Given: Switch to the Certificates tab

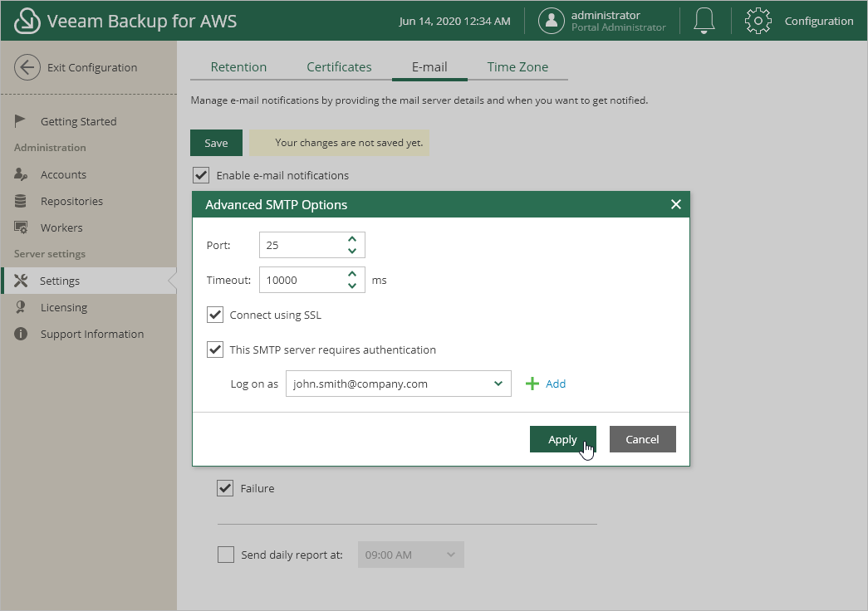Looking at the screenshot, I should point(340,67).
